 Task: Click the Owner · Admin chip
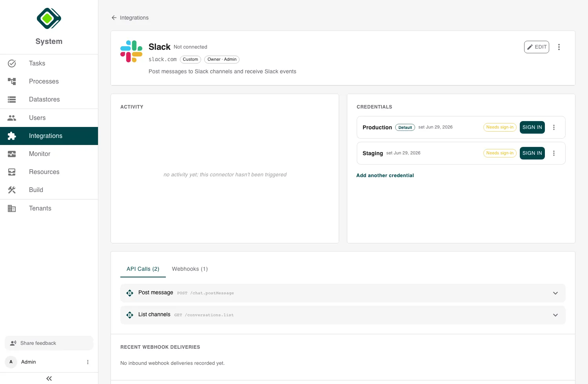coord(222,60)
